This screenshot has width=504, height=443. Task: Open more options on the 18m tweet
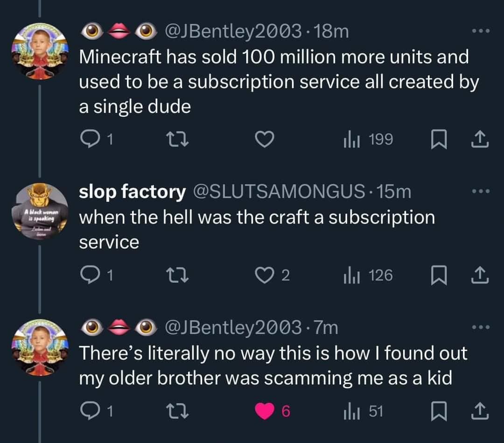480,32
